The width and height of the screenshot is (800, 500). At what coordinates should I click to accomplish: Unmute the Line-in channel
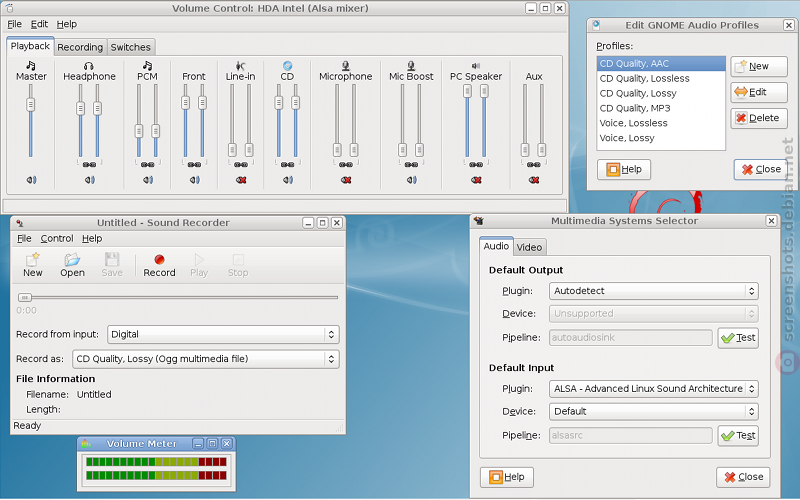coord(241,180)
